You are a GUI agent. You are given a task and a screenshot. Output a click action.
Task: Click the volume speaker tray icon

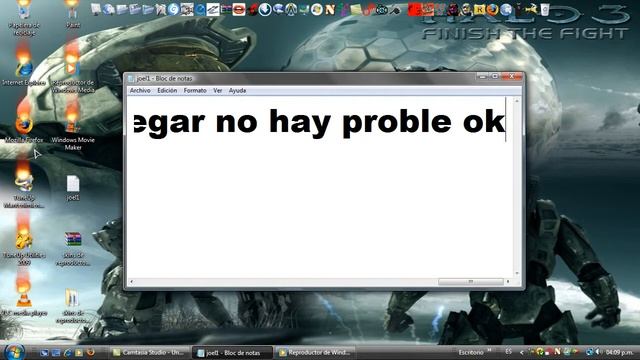[598, 351]
